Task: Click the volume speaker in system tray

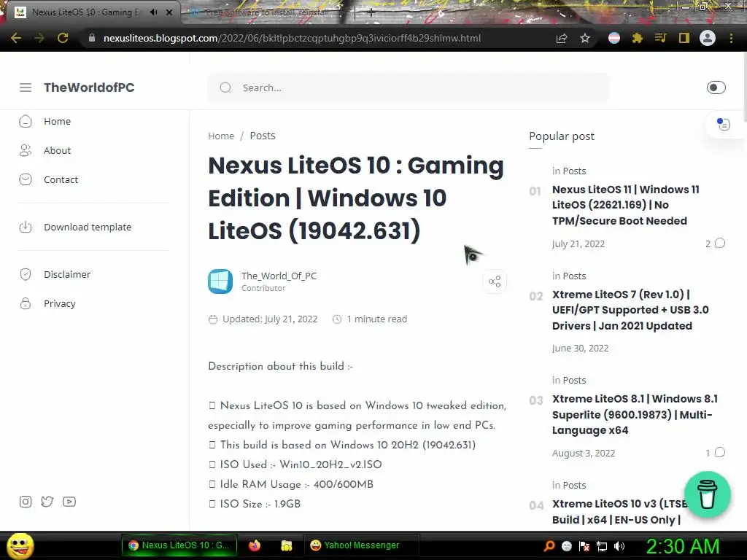Action: pos(619,546)
